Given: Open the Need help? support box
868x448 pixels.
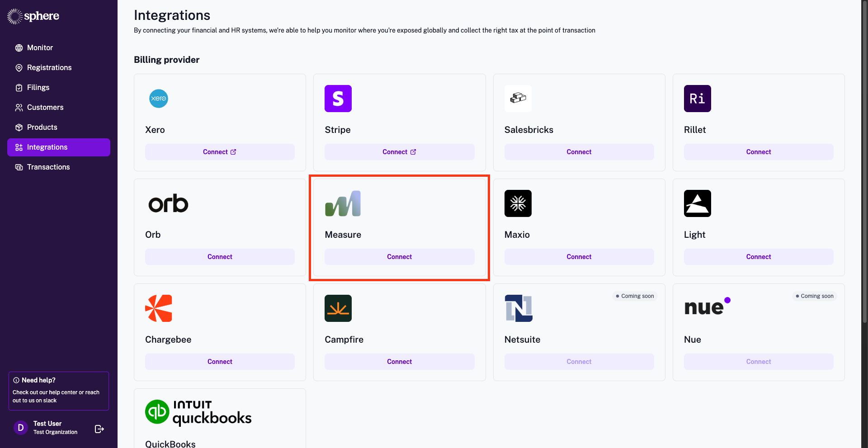Looking at the screenshot, I should coord(59,391).
